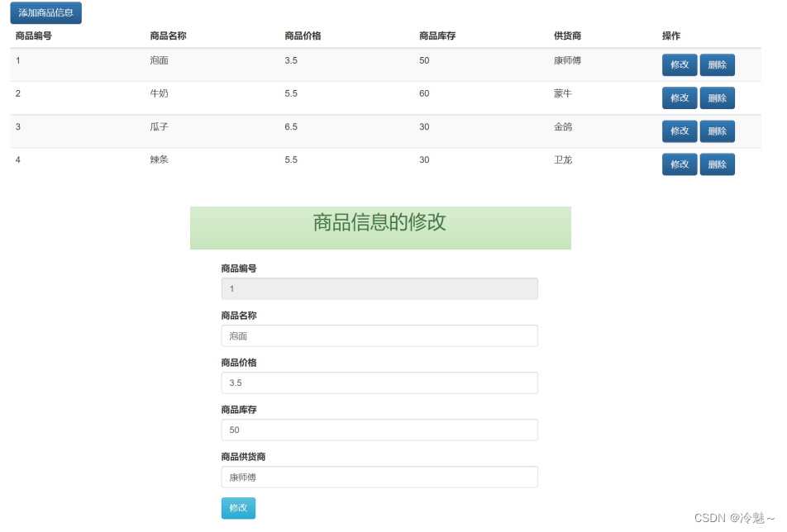
Task: Focus the 商品价格 input containing 3.5
Action: click(x=379, y=382)
